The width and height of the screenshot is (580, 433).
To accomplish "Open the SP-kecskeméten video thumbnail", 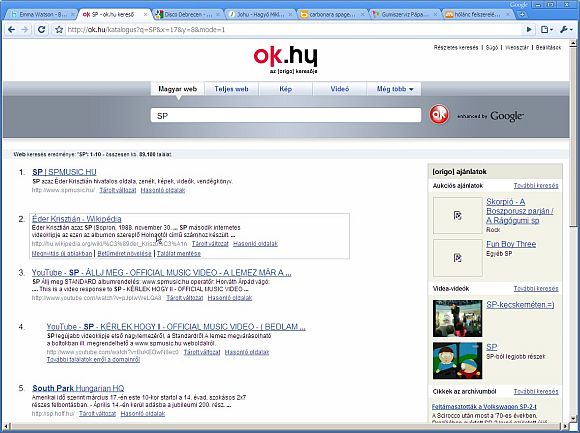I will pyautogui.click(x=458, y=318).
